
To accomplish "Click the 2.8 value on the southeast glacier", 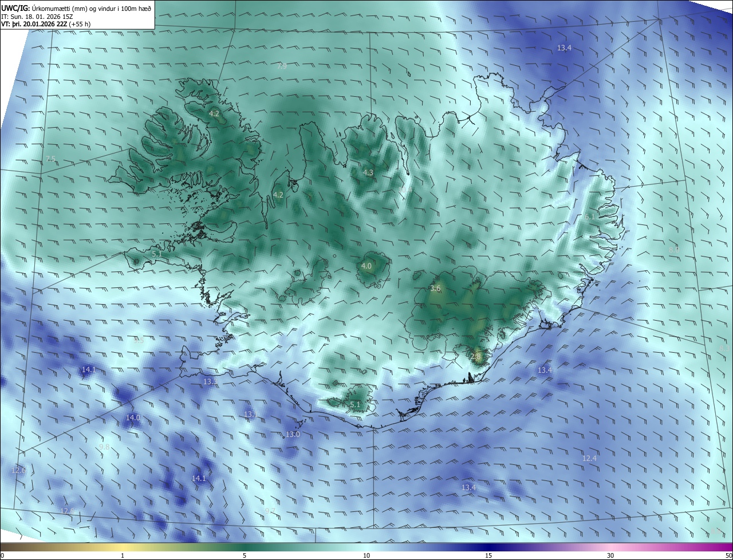I will coord(475,356).
